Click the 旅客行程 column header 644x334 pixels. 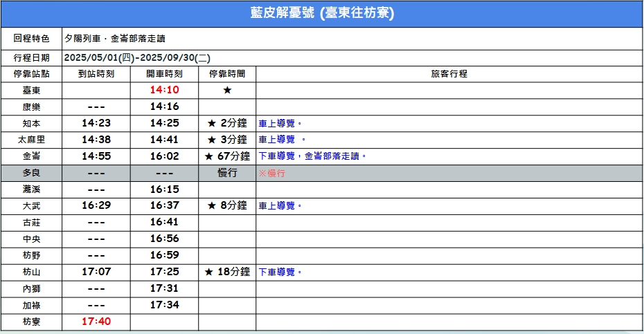[449, 74]
